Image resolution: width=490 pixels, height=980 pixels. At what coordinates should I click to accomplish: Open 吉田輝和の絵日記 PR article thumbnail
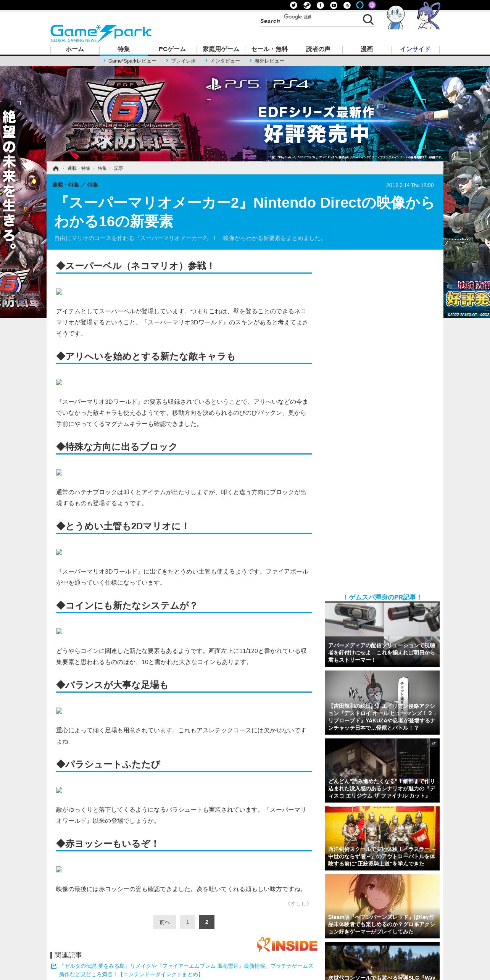pyautogui.click(x=382, y=702)
